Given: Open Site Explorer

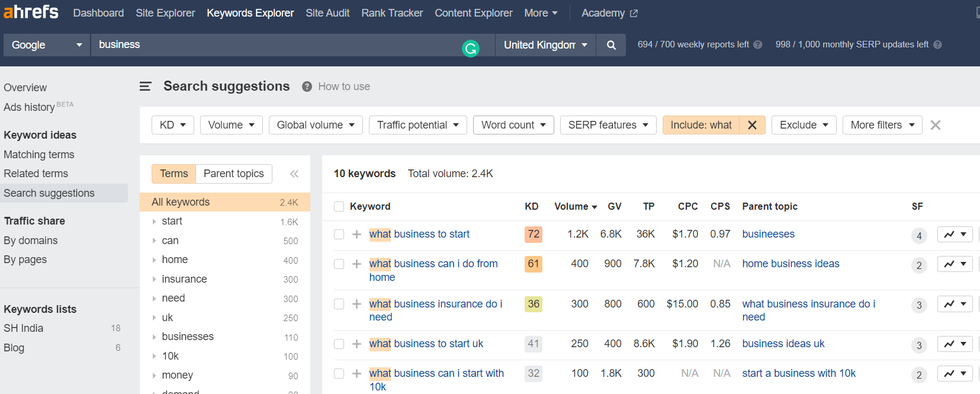Looking at the screenshot, I should point(165,13).
